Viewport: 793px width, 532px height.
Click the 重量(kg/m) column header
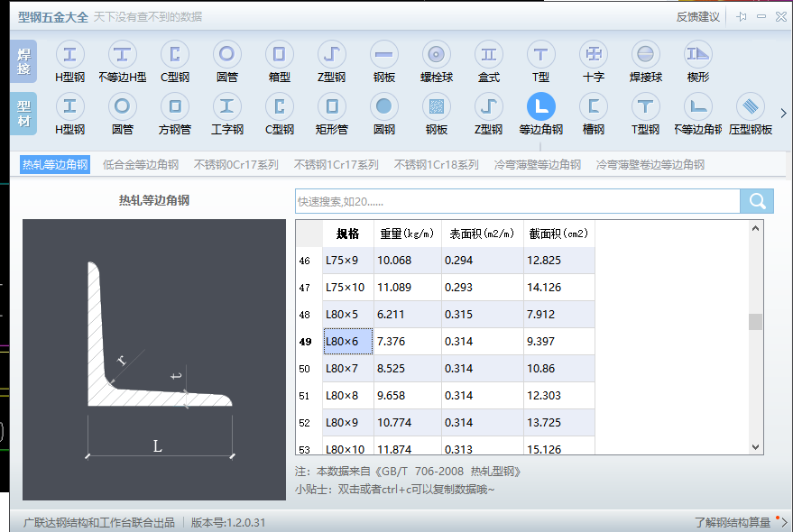pos(408,234)
